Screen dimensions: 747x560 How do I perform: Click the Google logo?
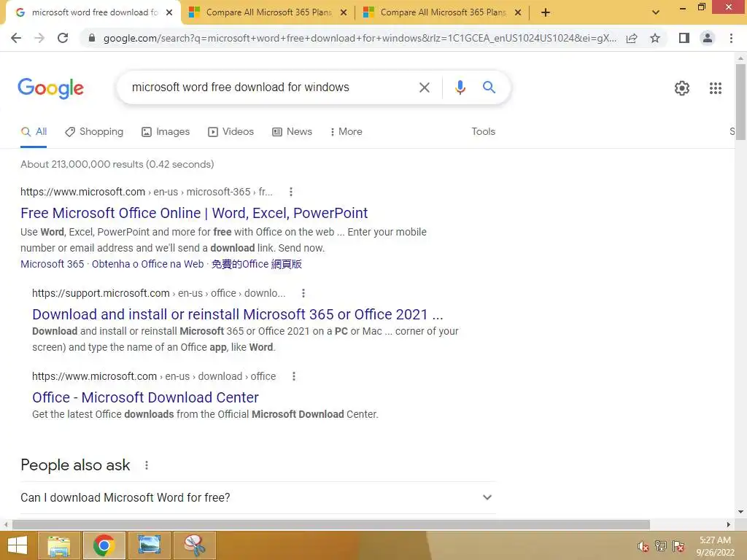pos(50,88)
